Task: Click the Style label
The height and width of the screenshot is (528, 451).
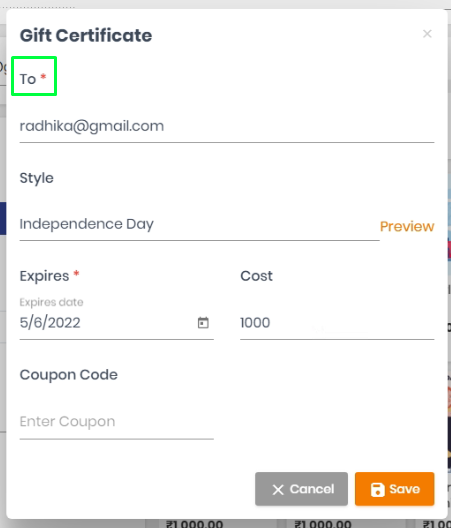Action: pyautogui.click(x=36, y=178)
